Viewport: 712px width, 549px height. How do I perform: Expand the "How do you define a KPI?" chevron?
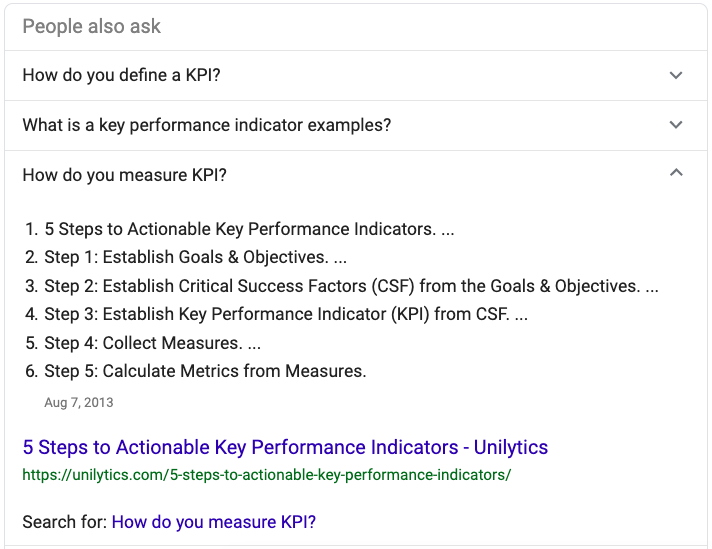click(x=676, y=75)
